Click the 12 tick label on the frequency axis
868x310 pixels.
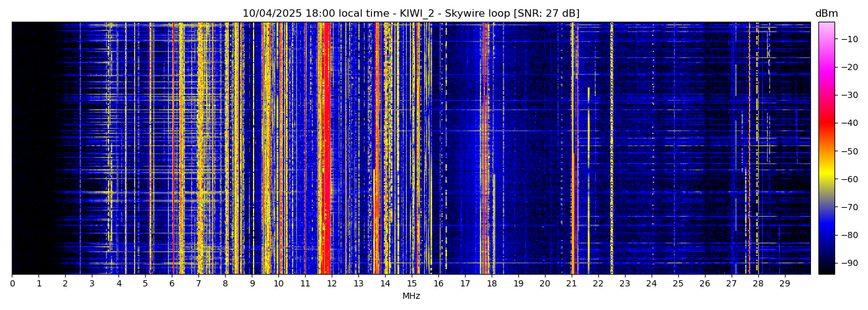click(x=332, y=283)
